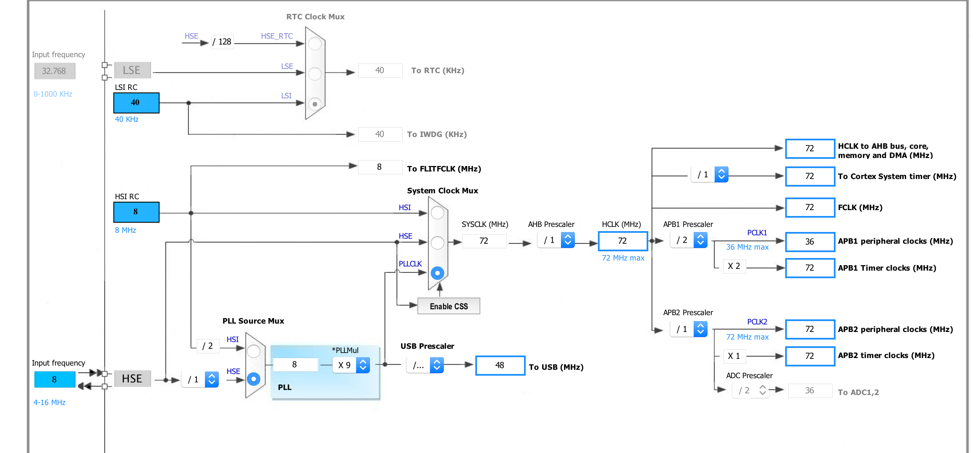
Task: Select HSE in PLL Source Mux
Action: pos(254,379)
